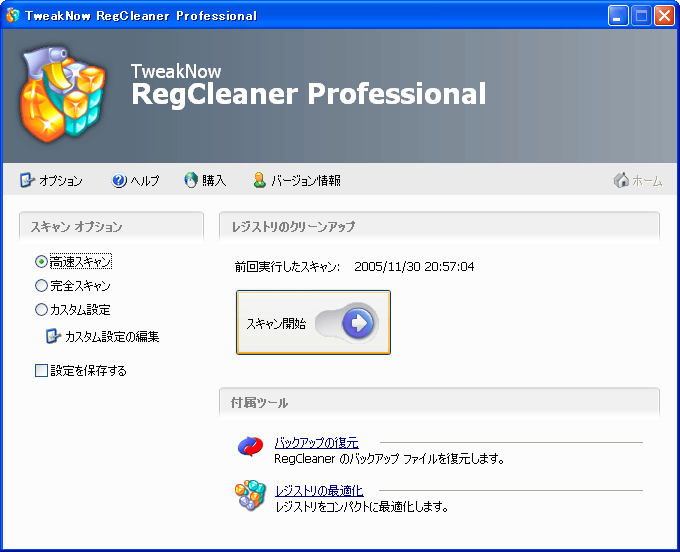The height and width of the screenshot is (552, 680).
Task: Click the 付属ツール panel header
Action: click(x=439, y=403)
